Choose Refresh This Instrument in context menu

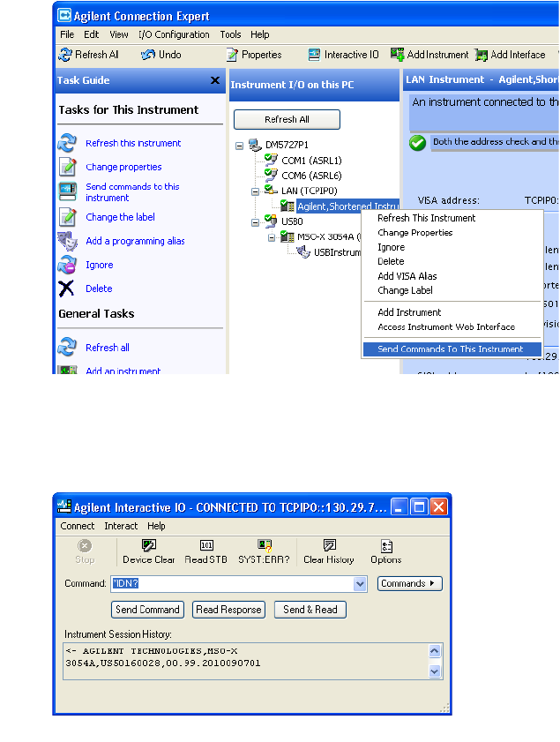452,218
